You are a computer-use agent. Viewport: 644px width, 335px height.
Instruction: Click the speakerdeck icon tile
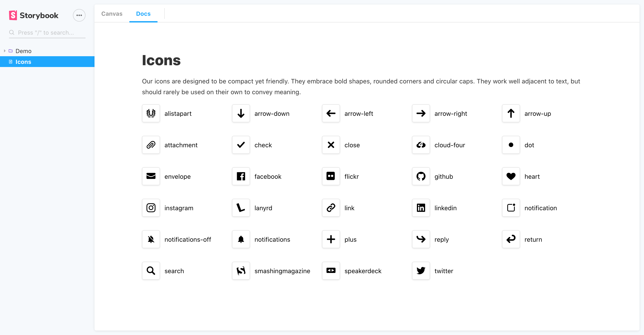point(331,271)
